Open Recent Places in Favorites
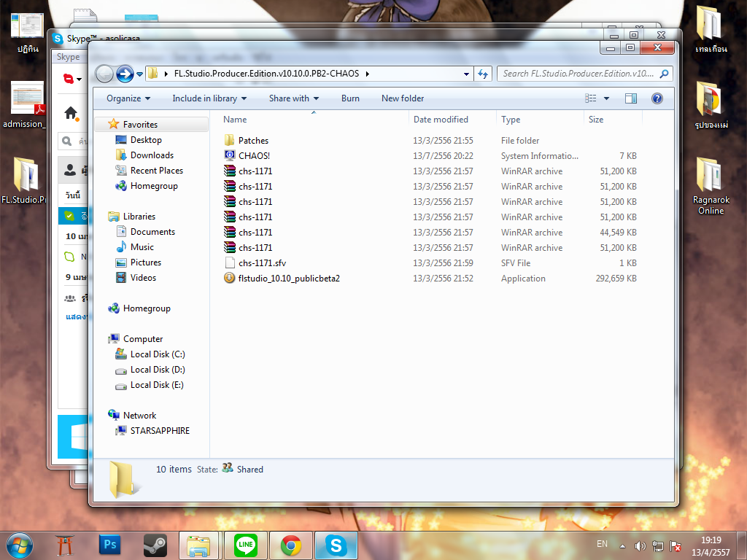Screen dimensions: 747x560 156,171
